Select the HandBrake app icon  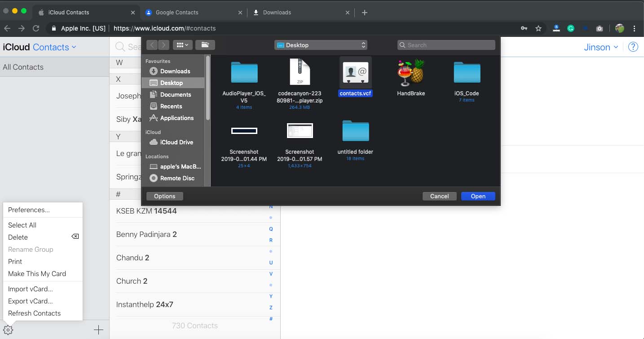point(411,72)
